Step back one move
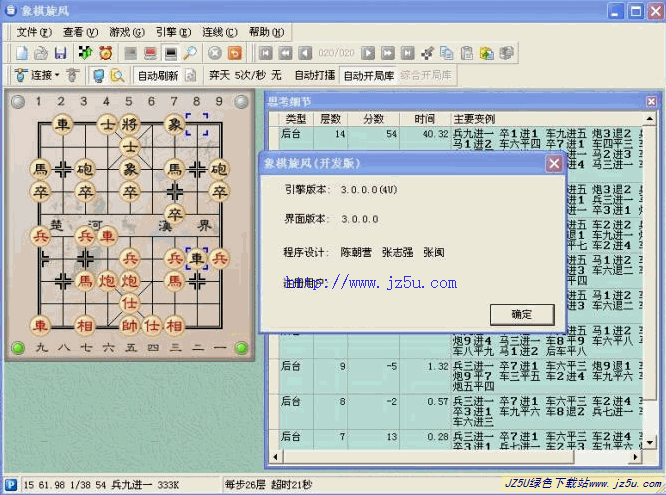 [305, 53]
